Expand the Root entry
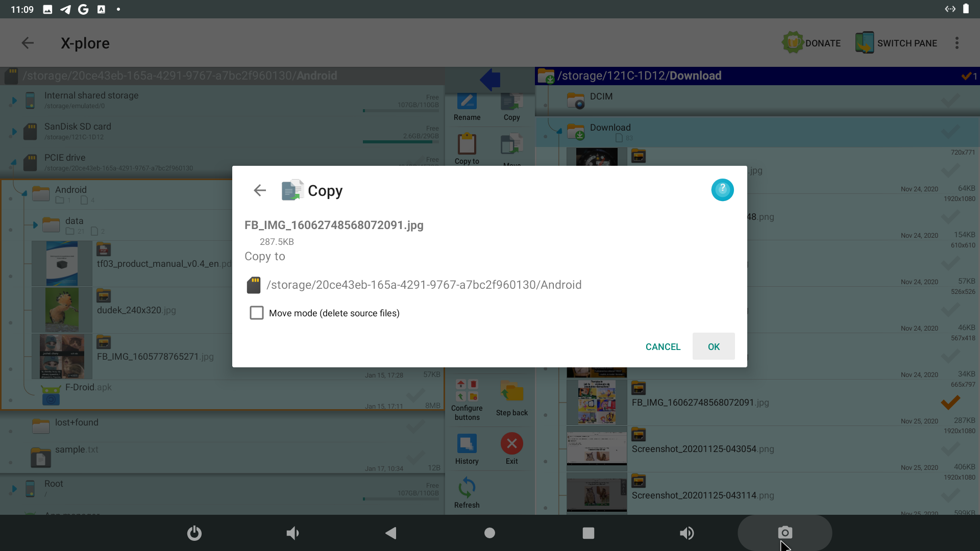This screenshot has height=551, width=980. [14, 489]
